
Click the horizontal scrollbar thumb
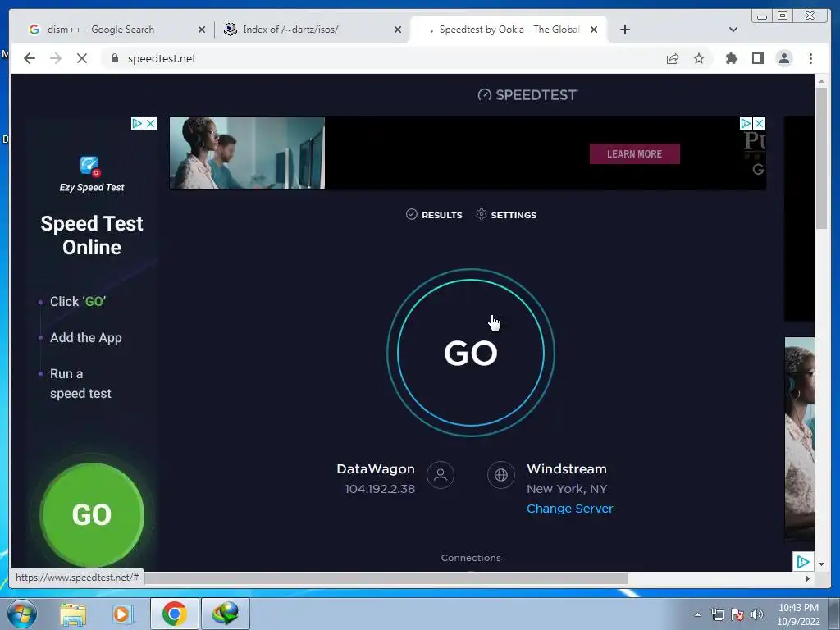pos(386,578)
